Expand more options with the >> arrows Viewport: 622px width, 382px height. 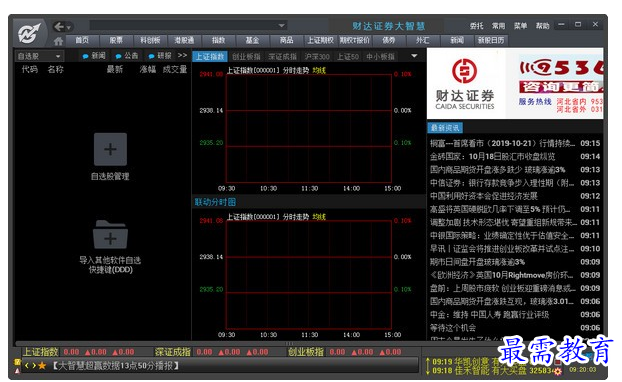pyautogui.click(x=182, y=55)
